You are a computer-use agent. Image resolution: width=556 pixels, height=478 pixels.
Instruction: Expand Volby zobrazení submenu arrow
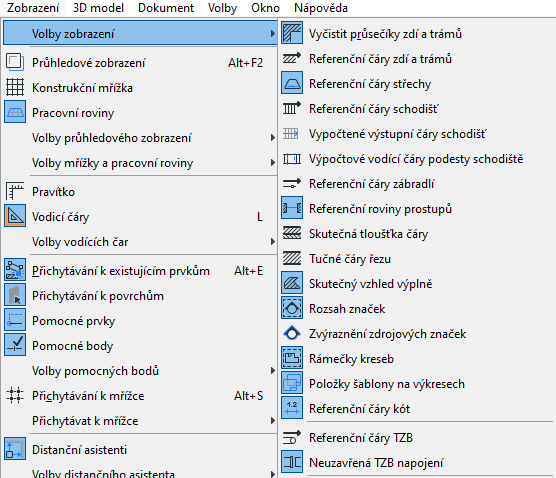pos(272,34)
